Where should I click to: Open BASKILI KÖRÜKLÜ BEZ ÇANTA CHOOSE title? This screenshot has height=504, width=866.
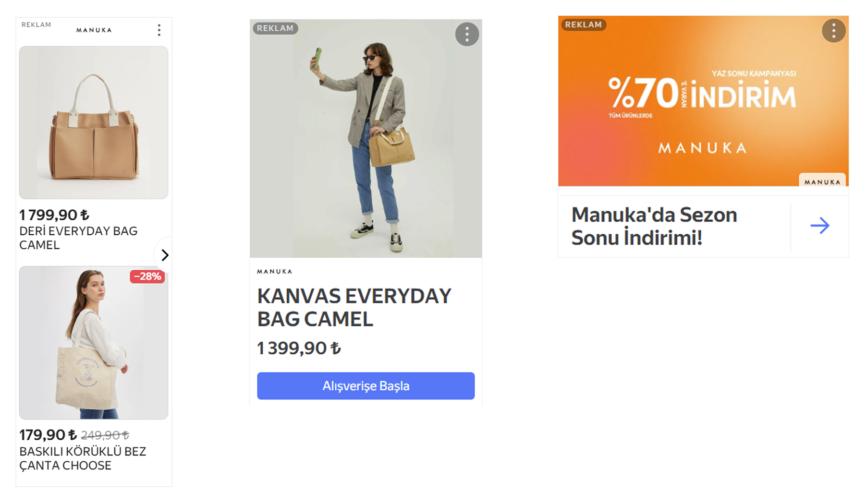pos(83,458)
